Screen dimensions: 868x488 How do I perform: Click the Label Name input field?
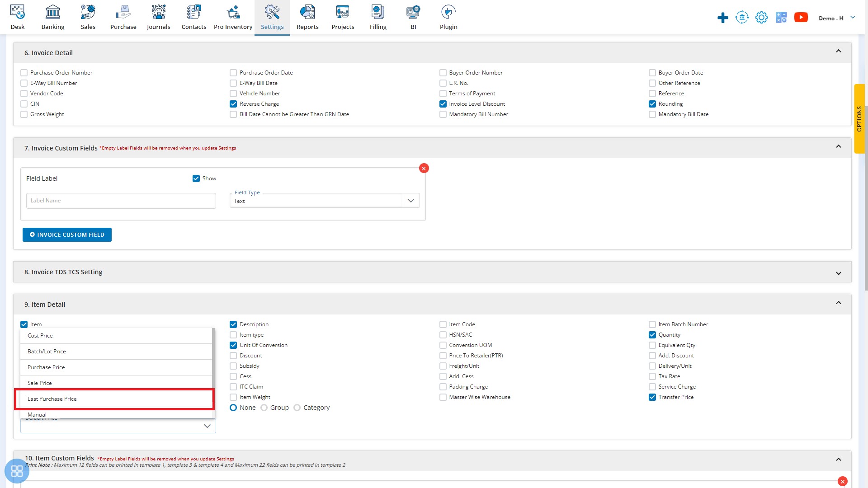(121, 201)
